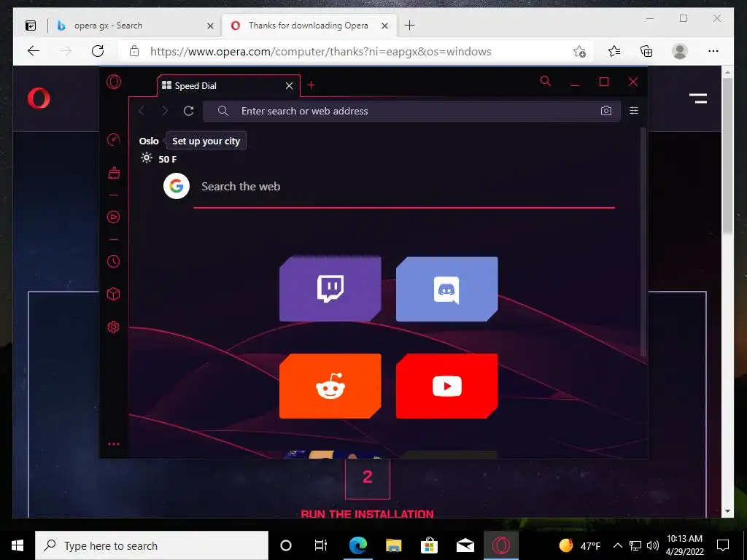Screen dimensions: 747x560
Task: Open the Player icon in Opera sidebar
Action: (113, 217)
